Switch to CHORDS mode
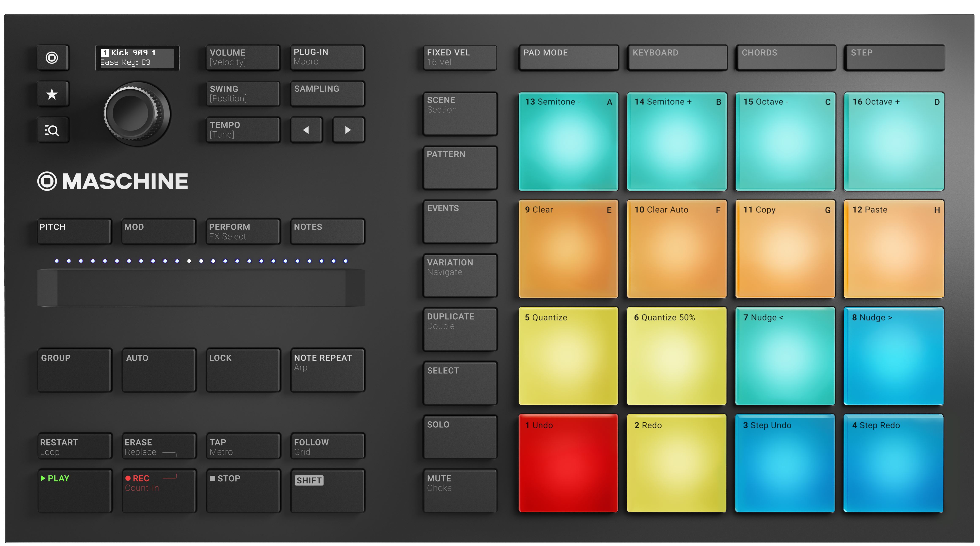The image size is (980, 546). click(x=786, y=58)
